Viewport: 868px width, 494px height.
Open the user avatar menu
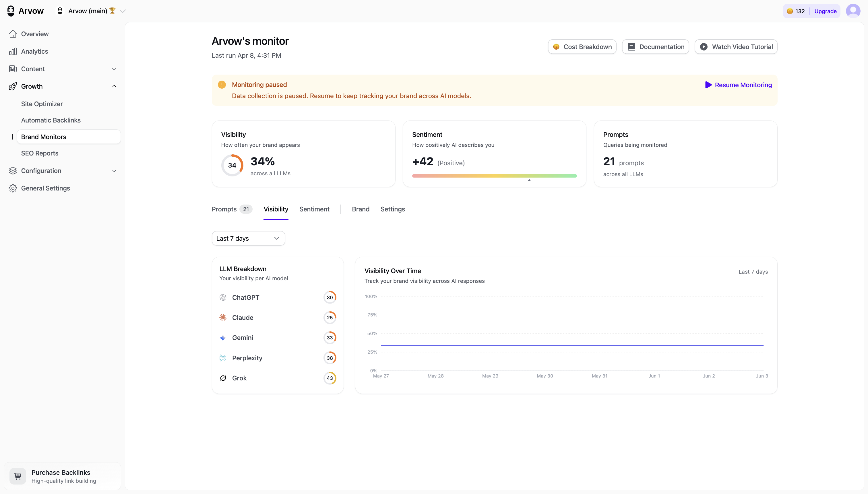click(x=853, y=11)
